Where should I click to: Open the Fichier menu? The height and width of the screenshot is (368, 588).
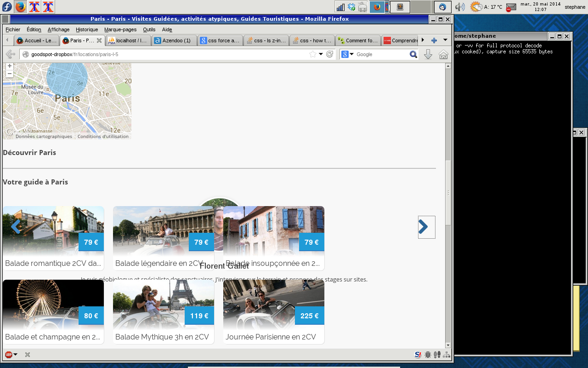click(x=13, y=29)
